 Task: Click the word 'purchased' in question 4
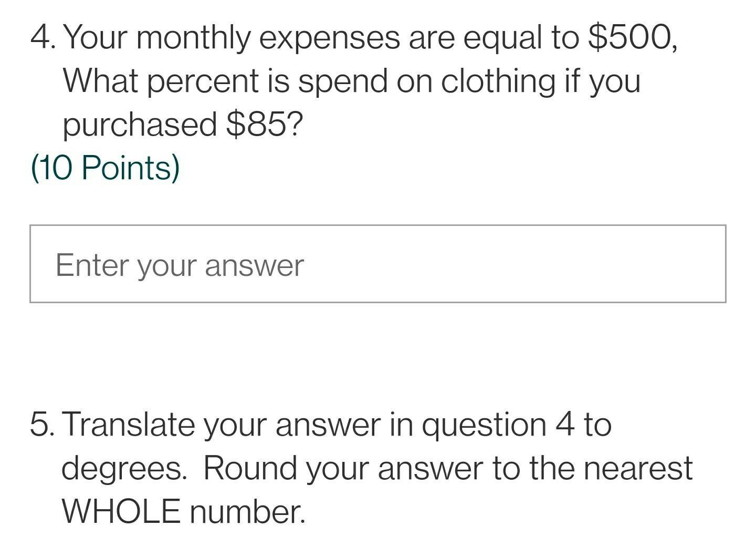point(140,125)
